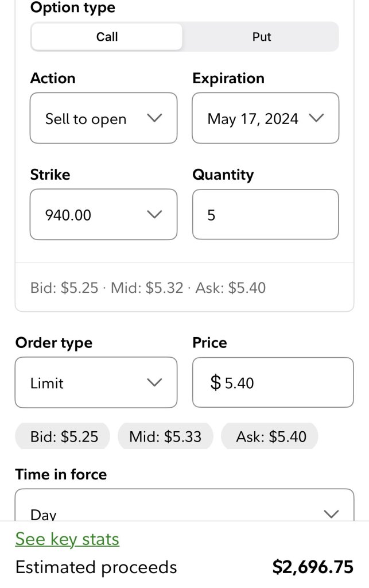Open the See key stats link
The width and height of the screenshot is (369, 588).
point(67,539)
